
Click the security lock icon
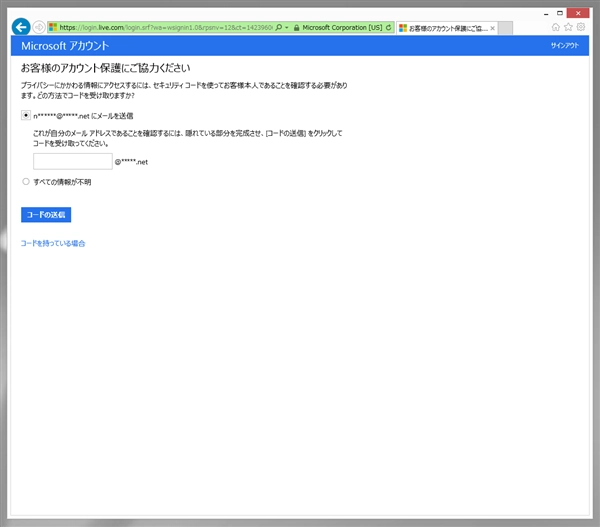(296, 28)
